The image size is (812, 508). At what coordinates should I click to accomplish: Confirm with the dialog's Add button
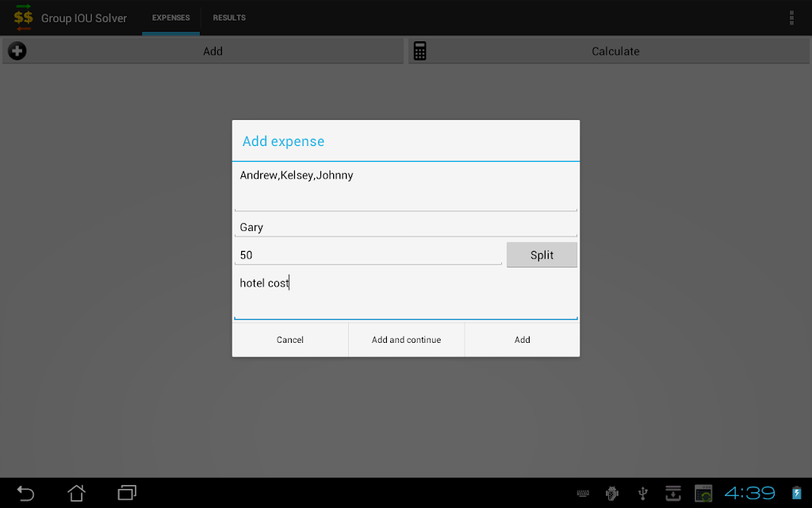tap(522, 340)
